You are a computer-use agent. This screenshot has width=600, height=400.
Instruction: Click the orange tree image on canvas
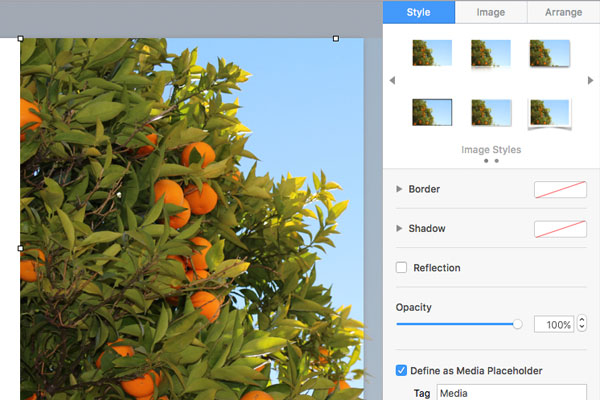pyautogui.click(x=192, y=219)
